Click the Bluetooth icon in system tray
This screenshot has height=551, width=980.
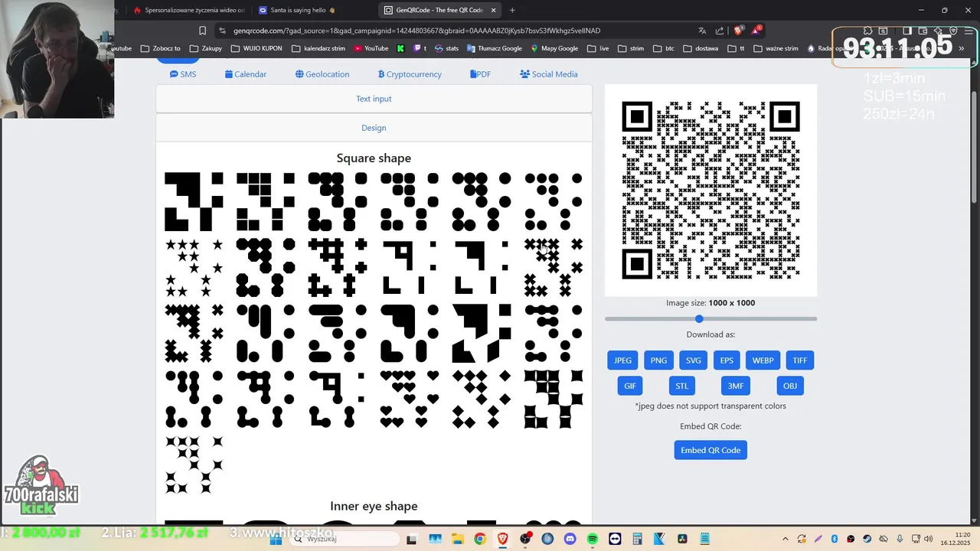(835, 539)
